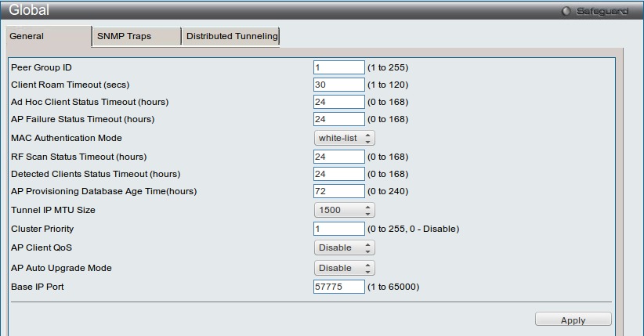The height and width of the screenshot is (336, 644).
Task: Select the AP Failure Status Timeout field
Action: coord(338,119)
